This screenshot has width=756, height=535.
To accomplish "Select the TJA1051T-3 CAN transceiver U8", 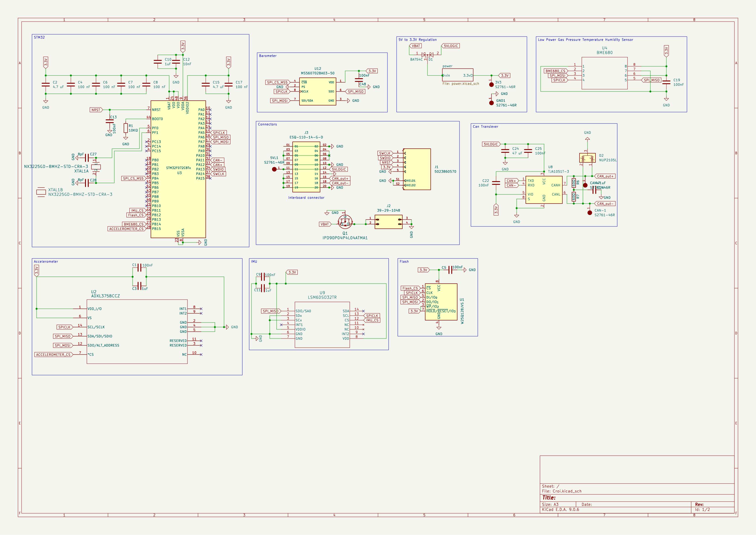I will click(544, 190).
